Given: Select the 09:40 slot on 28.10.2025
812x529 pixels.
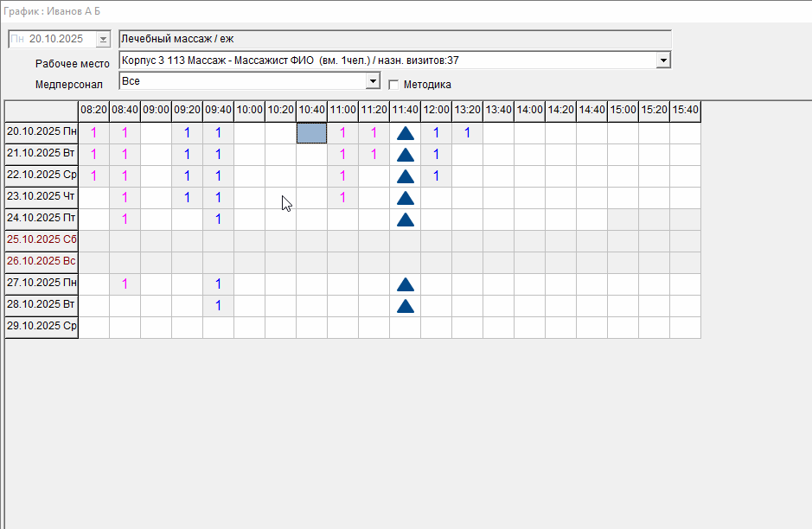Looking at the screenshot, I should (x=218, y=306).
